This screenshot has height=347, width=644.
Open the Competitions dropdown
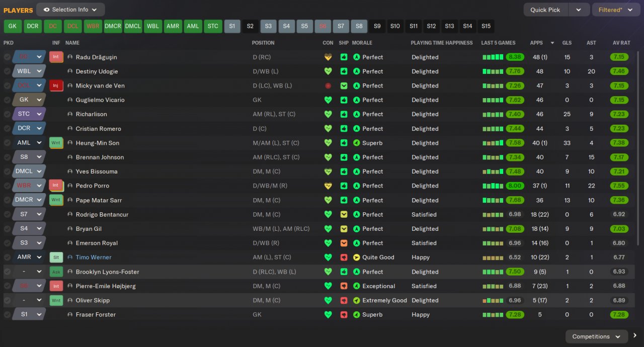coord(597,336)
